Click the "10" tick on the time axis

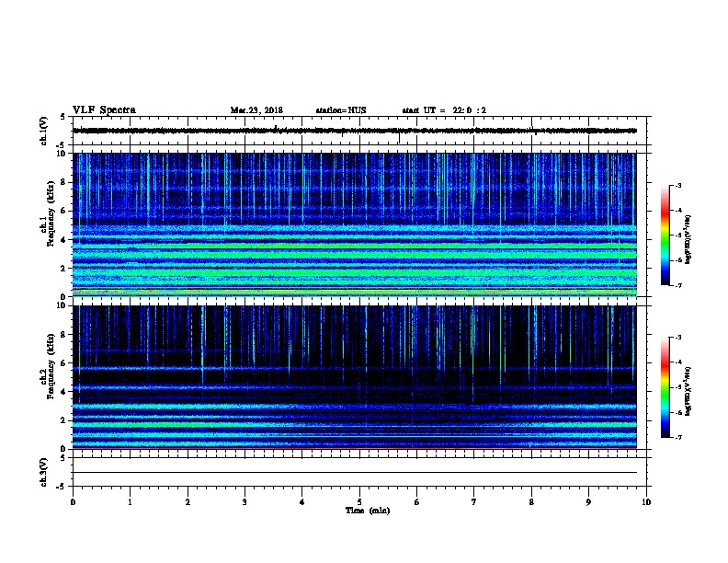coord(646,502)
